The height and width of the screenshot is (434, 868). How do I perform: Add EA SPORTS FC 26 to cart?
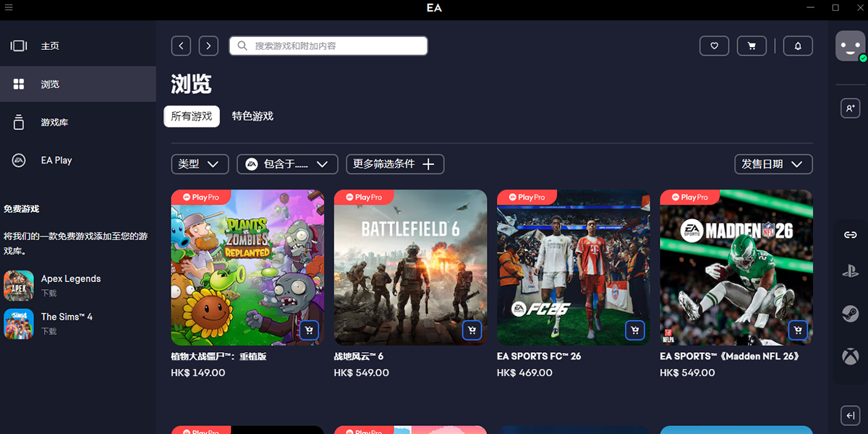tap(634, 331)
